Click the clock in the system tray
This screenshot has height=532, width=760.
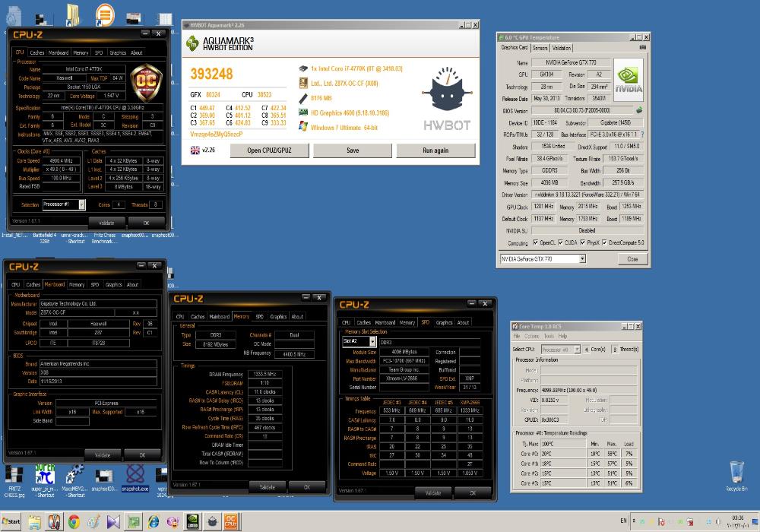click(737, 521)
